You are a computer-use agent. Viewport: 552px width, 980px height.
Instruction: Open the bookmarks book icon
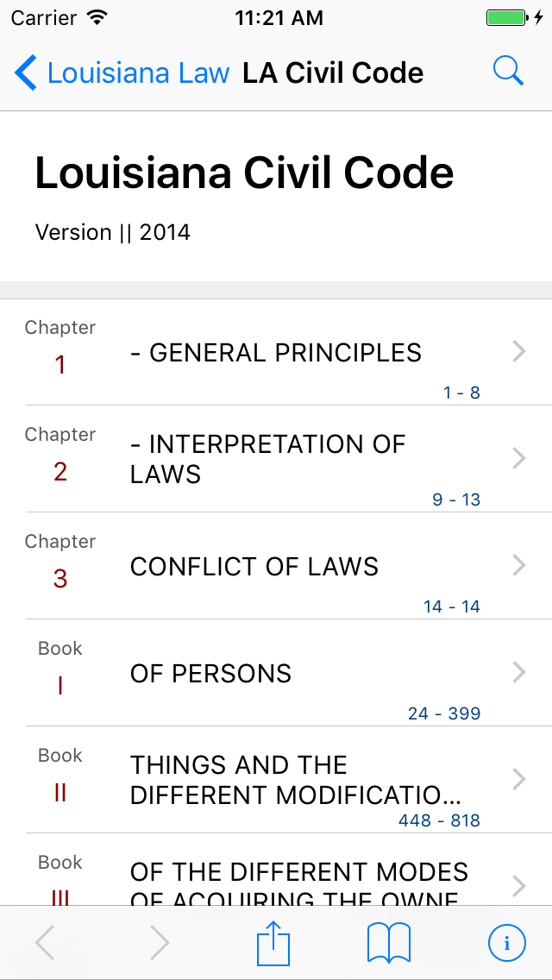(389, 943)
